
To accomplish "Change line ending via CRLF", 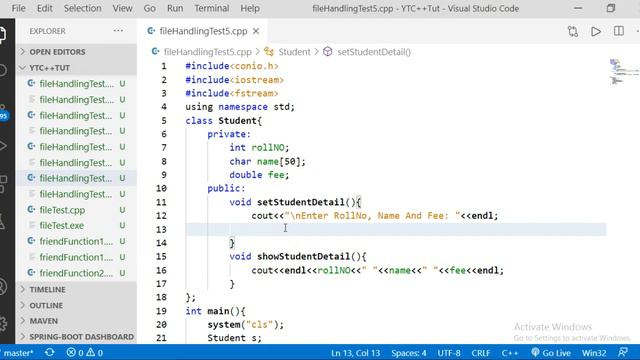I will tap(481, 353).
